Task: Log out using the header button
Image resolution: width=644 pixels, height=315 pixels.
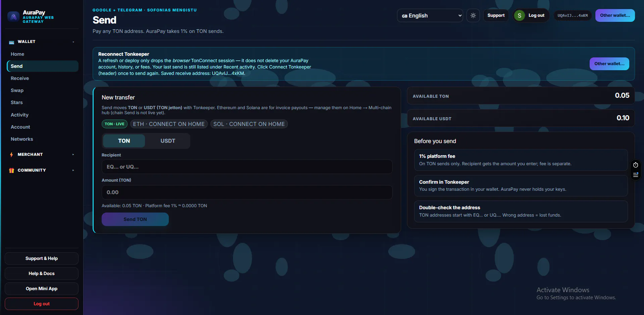Action: [x=536, y=15]
